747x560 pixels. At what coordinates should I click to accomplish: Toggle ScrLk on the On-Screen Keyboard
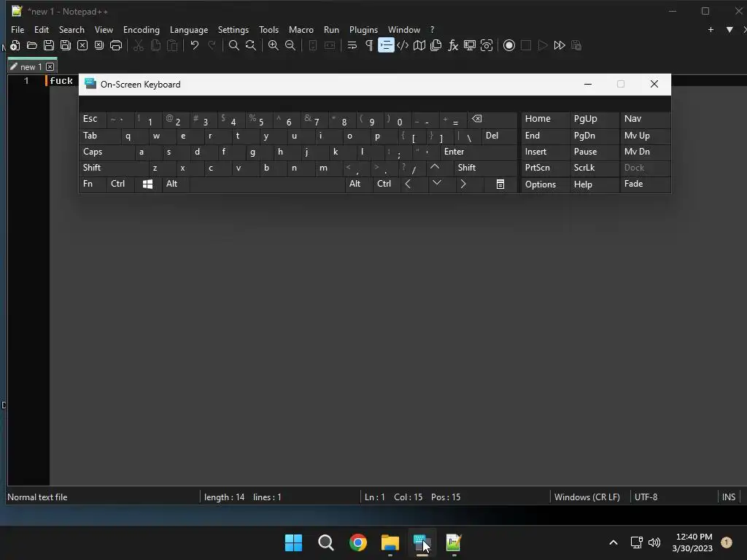tap(594, 168)
